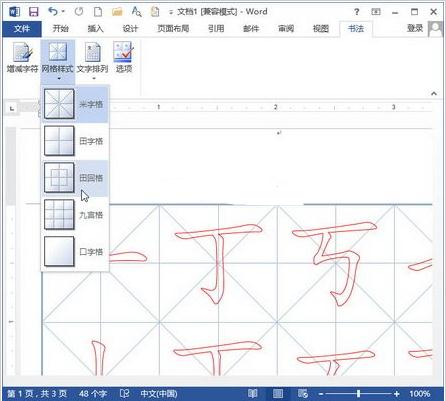Click the user account avatar icon
This screenshot has width=446, height=401.
click(x=435, y=29)
